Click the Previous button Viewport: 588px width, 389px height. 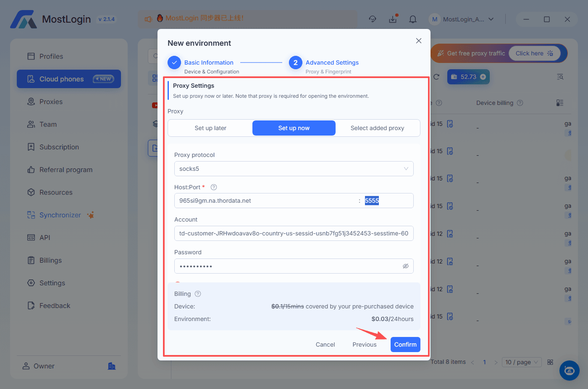(365, 345)
